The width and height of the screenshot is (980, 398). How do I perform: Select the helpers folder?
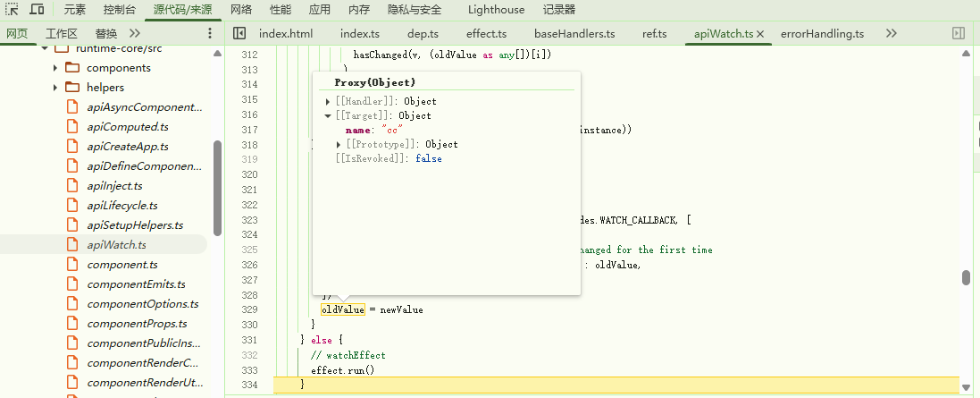tap(105, 88)
